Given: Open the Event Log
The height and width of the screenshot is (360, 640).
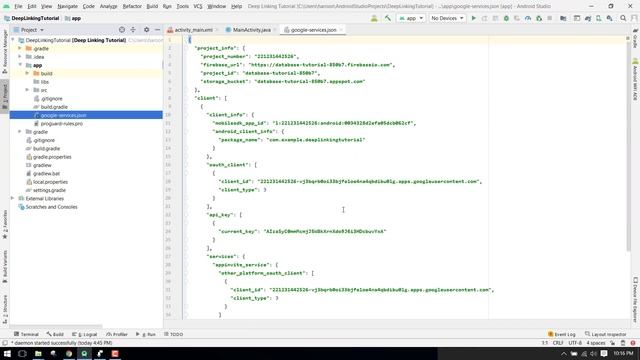Looking at the screenshot, I should (562, 334).
